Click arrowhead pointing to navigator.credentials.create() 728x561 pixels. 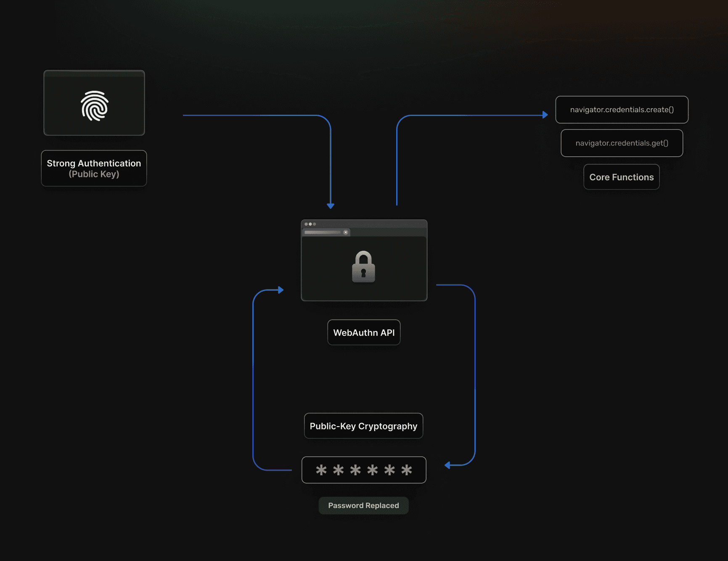click(545, 115)
